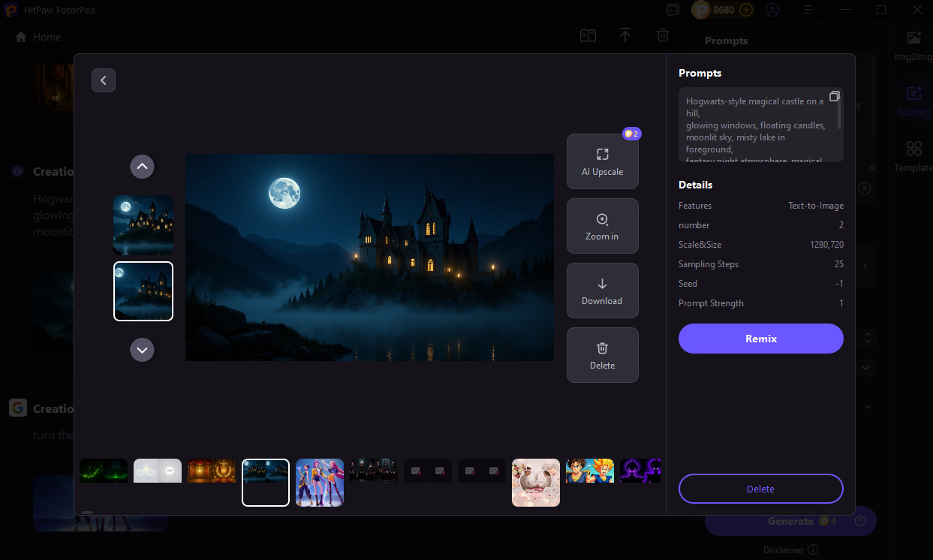Click the upload icon in the top toolbar
Viewport: 933px width, 560px height.
(x=625, y=35)
